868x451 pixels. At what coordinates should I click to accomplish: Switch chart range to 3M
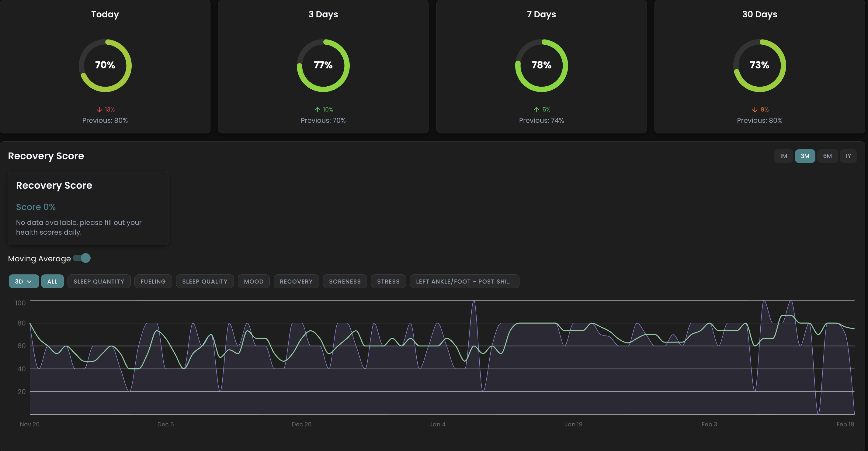click(805, 156)
